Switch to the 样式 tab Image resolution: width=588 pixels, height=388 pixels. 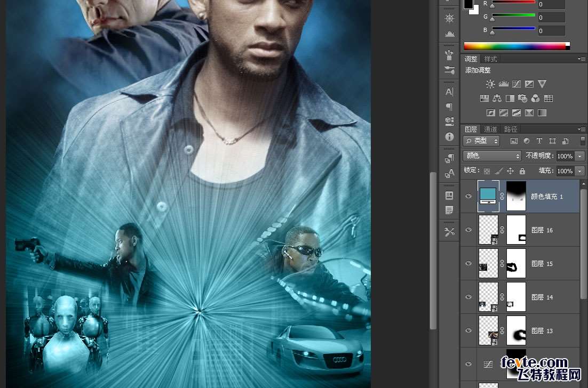pyautogui.click(x=490, y=59)
